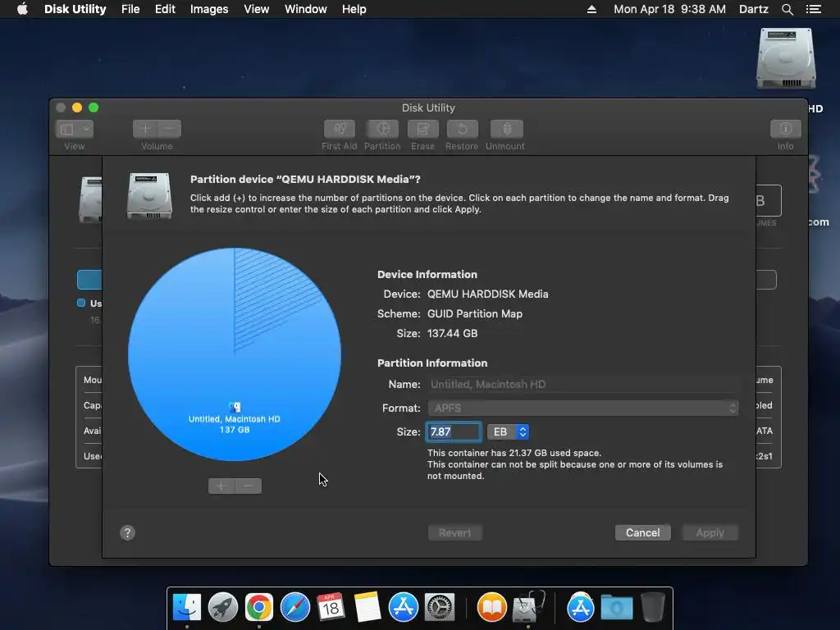Image resolution: width=840 pixels, height=630 pixels.
Task: Click the partition Name field
Action: (x=583, y=384)
